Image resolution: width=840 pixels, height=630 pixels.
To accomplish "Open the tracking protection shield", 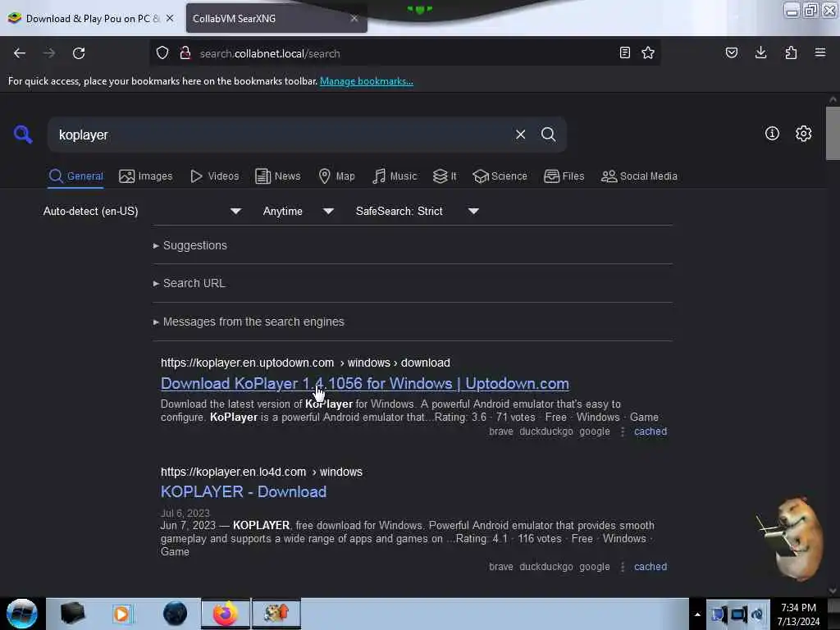I will (162, 53).
